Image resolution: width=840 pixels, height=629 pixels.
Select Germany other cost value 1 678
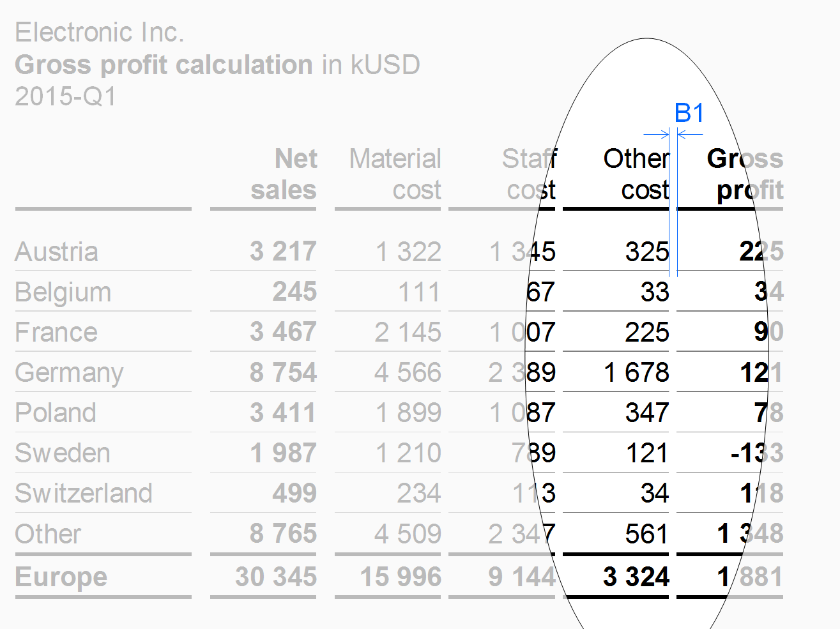[636, 372]
